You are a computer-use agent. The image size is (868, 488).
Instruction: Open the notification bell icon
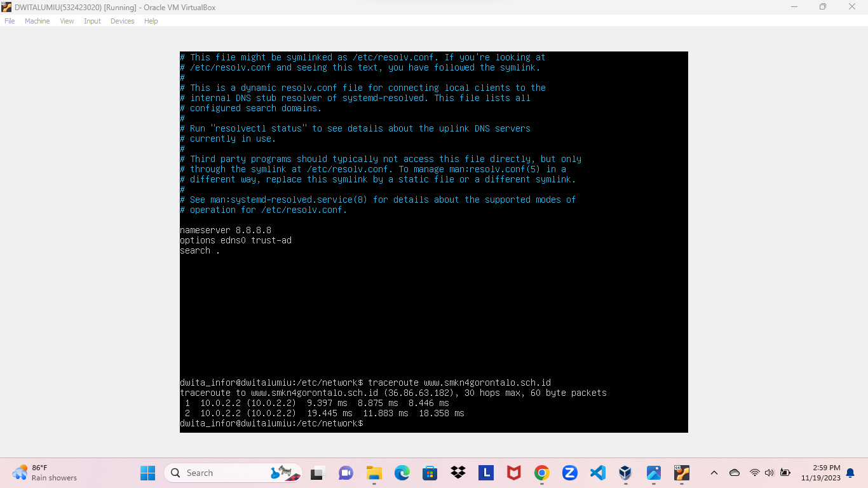850,473
